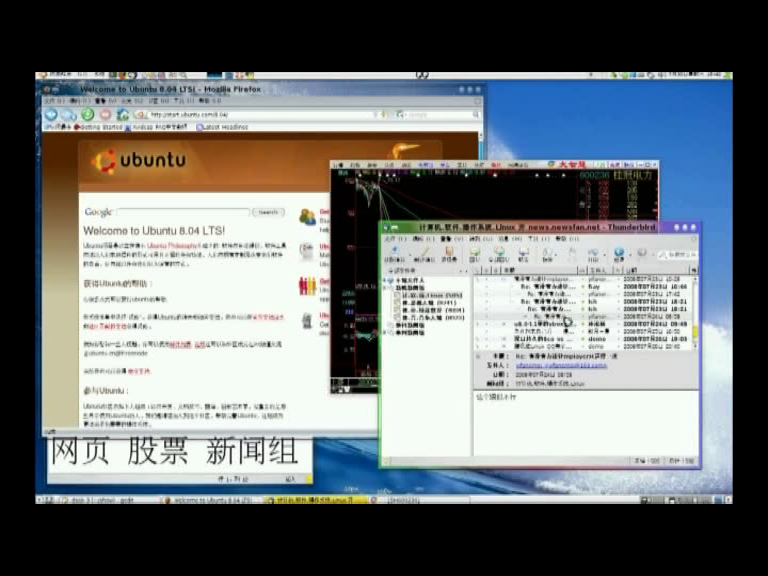The image size is (768, 576).
Task: Select the message from sender flay
Action: point(585,287)
